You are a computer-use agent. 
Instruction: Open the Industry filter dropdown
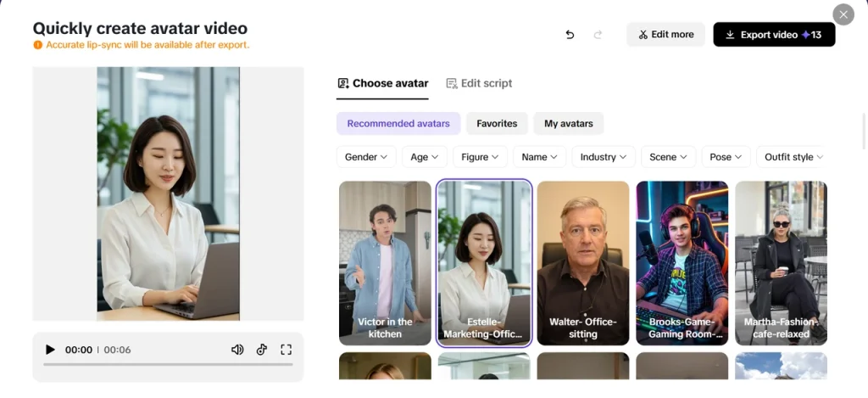(603, 157)
